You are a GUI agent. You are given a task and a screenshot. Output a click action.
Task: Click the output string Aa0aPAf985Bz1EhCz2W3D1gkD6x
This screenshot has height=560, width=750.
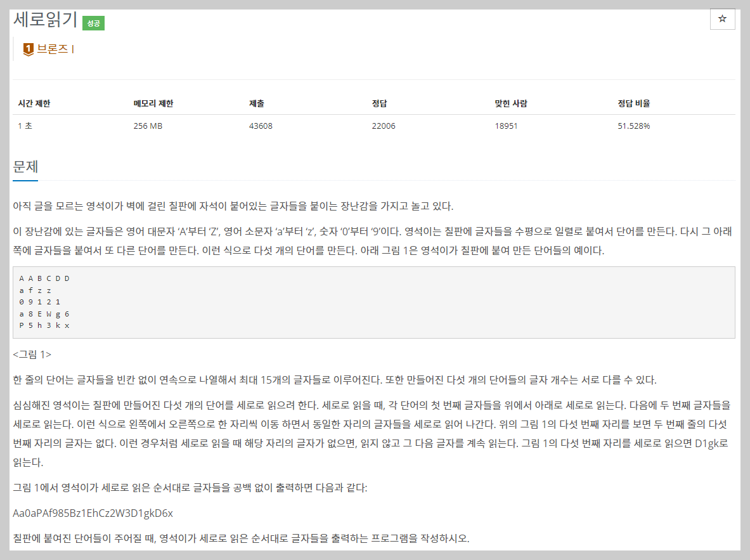click(x=93, y=513)
